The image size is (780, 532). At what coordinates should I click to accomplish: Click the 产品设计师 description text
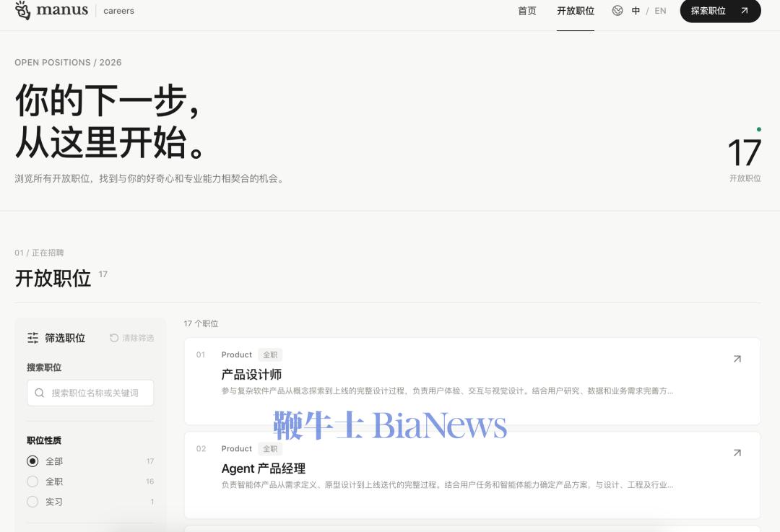(447, 391)
